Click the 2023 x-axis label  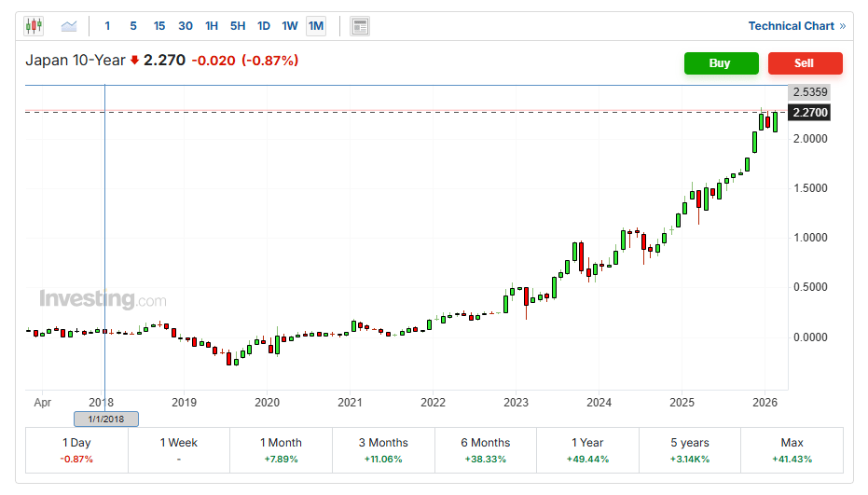coord(516,403)
